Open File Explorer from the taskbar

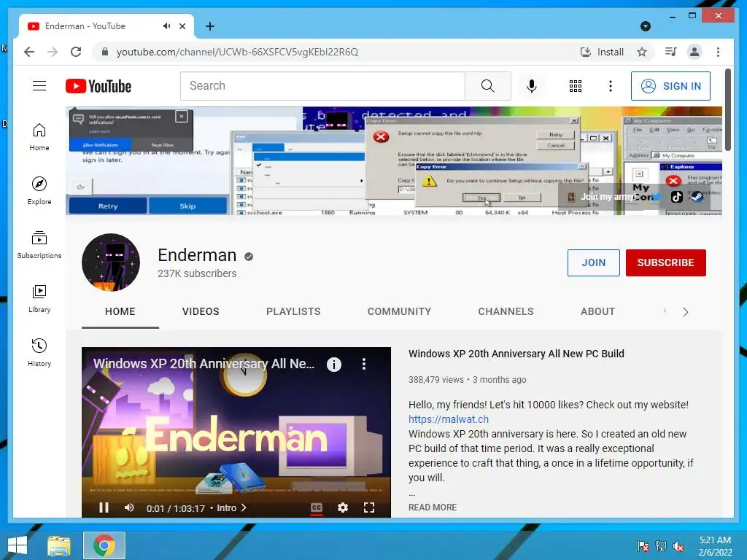[x=59, y=545]
